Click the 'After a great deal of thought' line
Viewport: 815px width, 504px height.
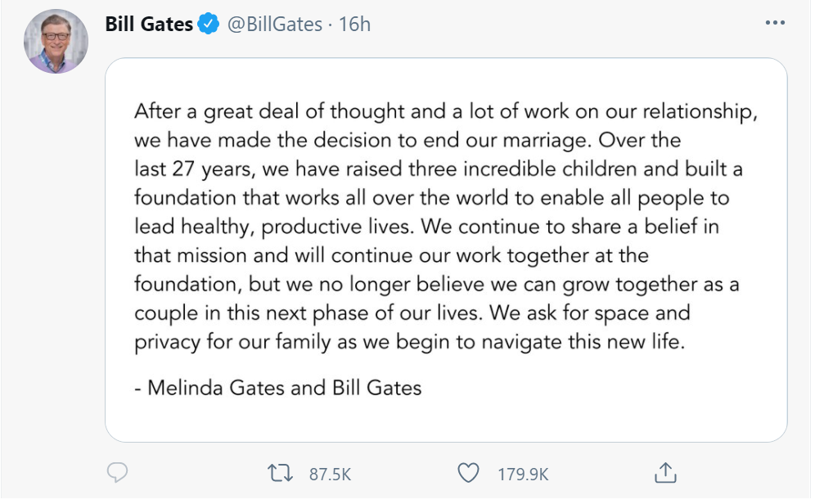pyautogui.click(x=445, y=112)
